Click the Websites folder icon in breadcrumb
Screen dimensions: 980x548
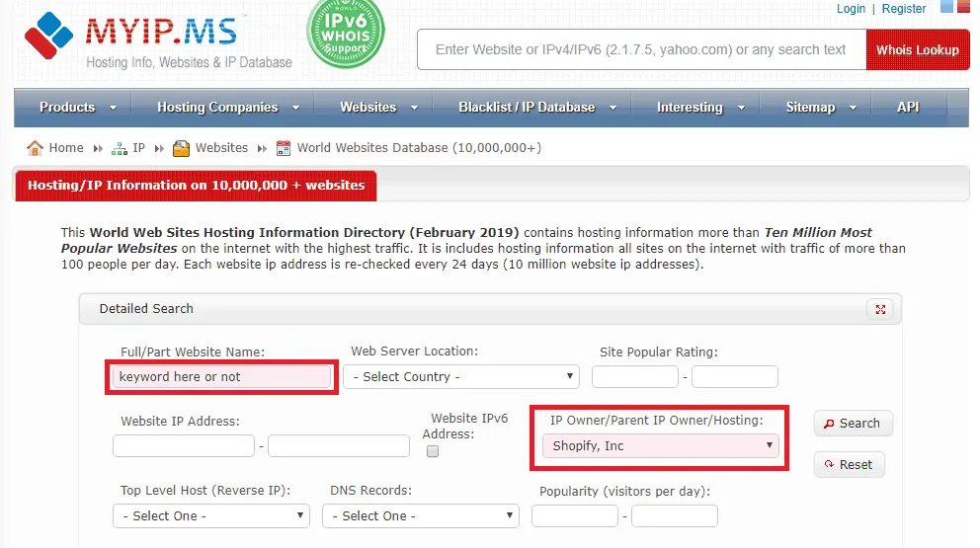[181, 148]
